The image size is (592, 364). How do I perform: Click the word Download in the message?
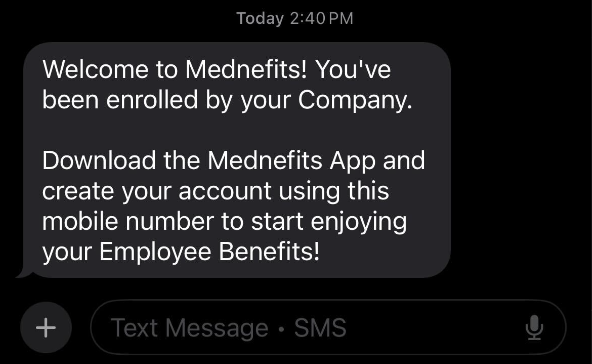(99, 161)
